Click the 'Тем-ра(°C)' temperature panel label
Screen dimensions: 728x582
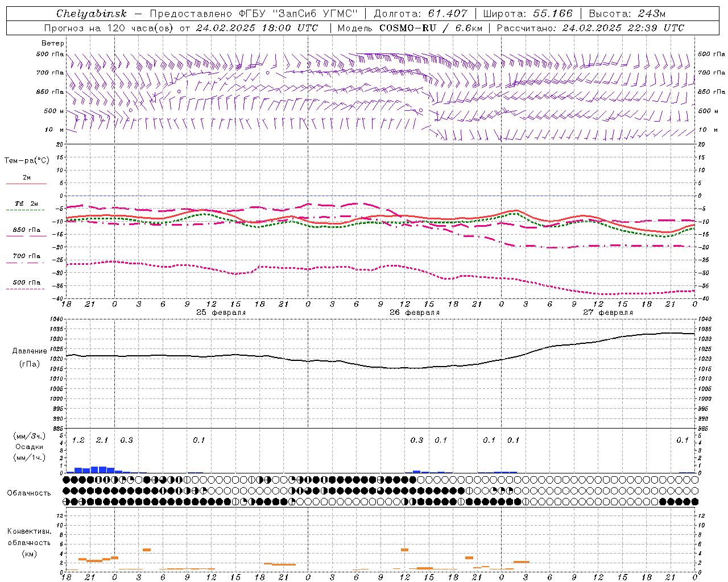27,161
